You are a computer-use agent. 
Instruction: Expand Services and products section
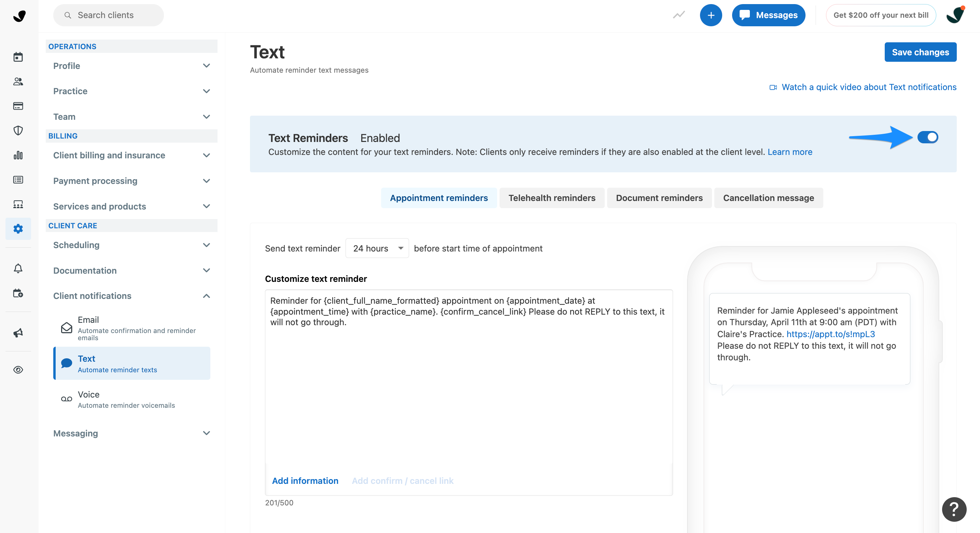pyautogui.click(x=131, y=206)
